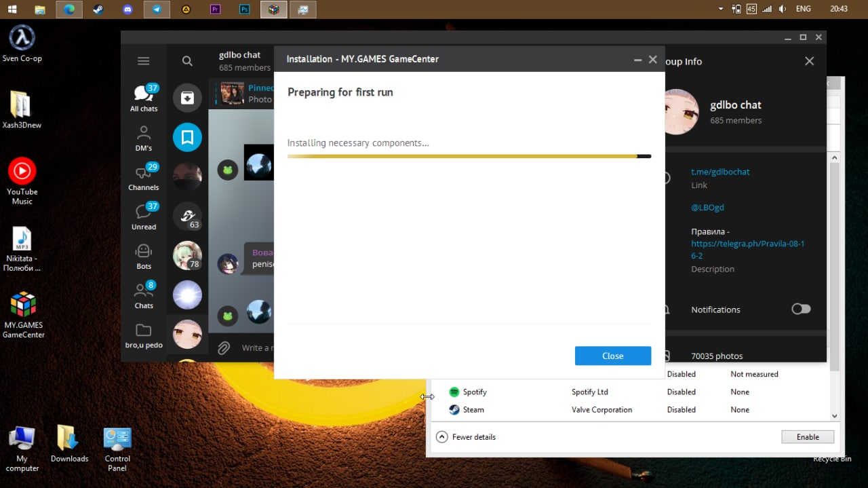The image size is (868, 488).
Task: Select the Spotify row in Task Manager
Action: [x=631, y=392]
